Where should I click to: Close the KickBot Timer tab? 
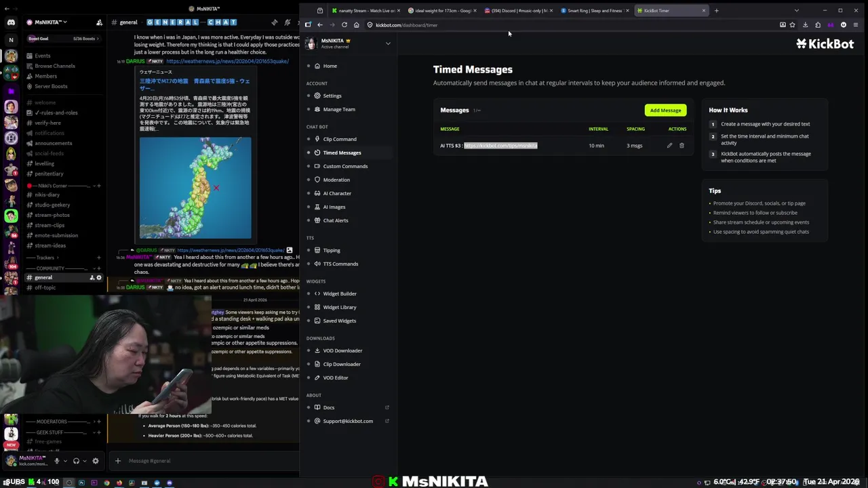click(x=703, y=11)
